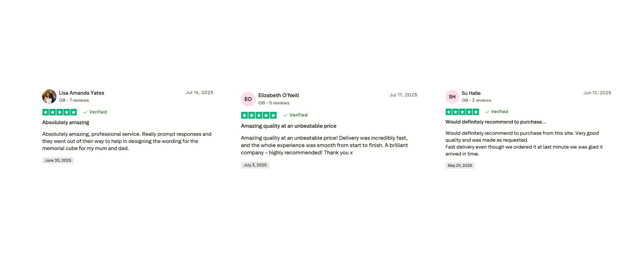This screenshot has height=258, width=644.
Task: Click the Jul 14, 2025 posted date
Action: (199, 93)
